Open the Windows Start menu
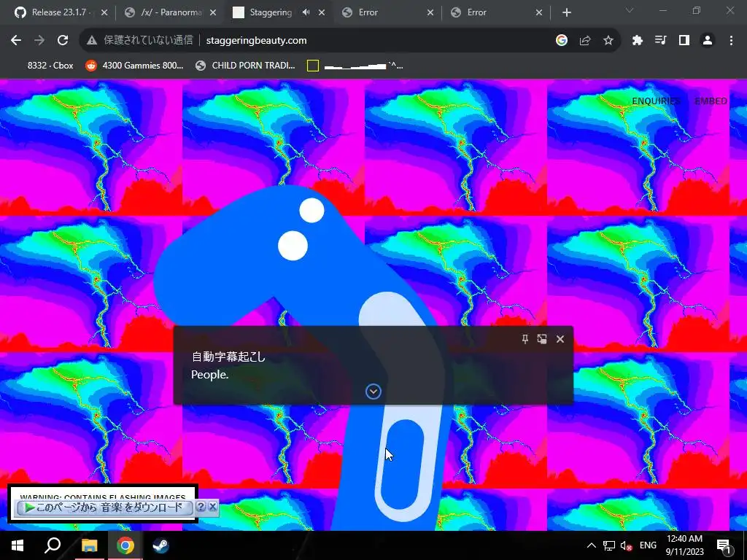 point(18,545)
